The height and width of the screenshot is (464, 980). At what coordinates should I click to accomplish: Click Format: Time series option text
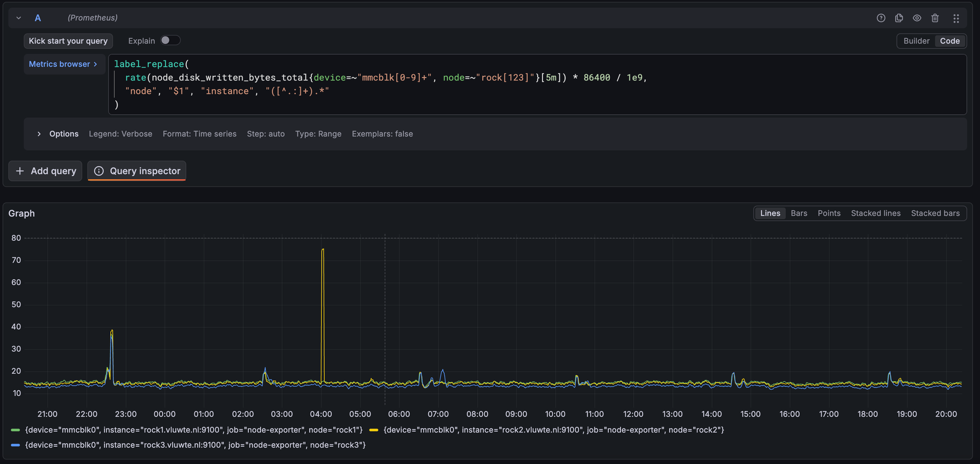click(199, 134)
